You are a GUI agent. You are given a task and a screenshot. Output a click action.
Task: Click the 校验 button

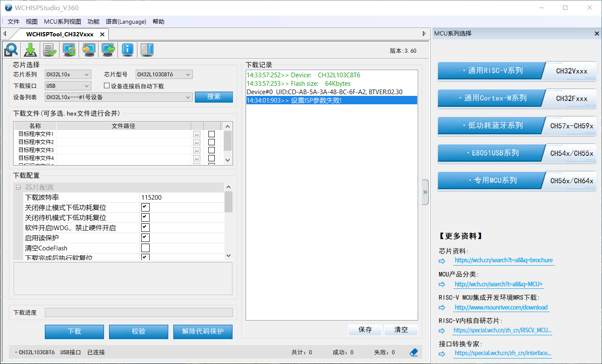pos(139,331)
